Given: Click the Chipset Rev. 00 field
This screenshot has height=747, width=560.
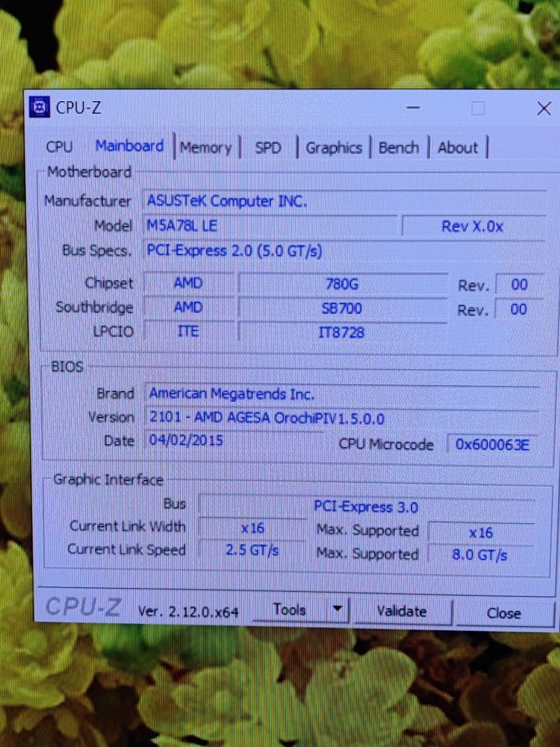Looking at the screenshot, I should [520, 285].
